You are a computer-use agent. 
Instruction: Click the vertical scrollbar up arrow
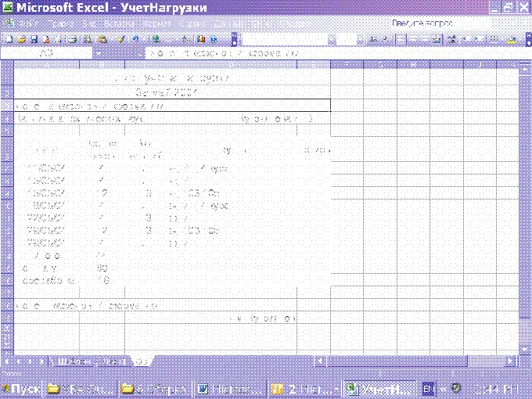[525, 70]
